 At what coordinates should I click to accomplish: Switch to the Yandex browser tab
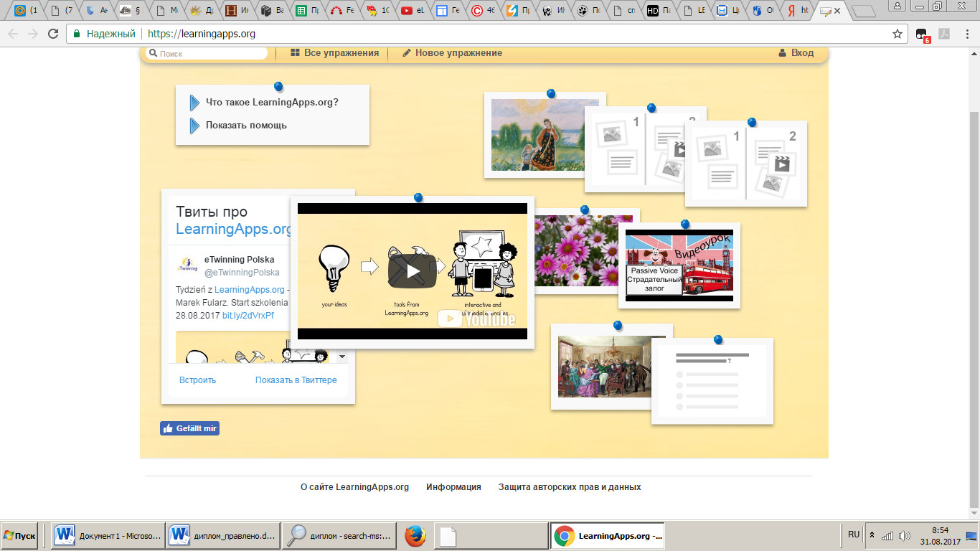[x=797, y=11]
